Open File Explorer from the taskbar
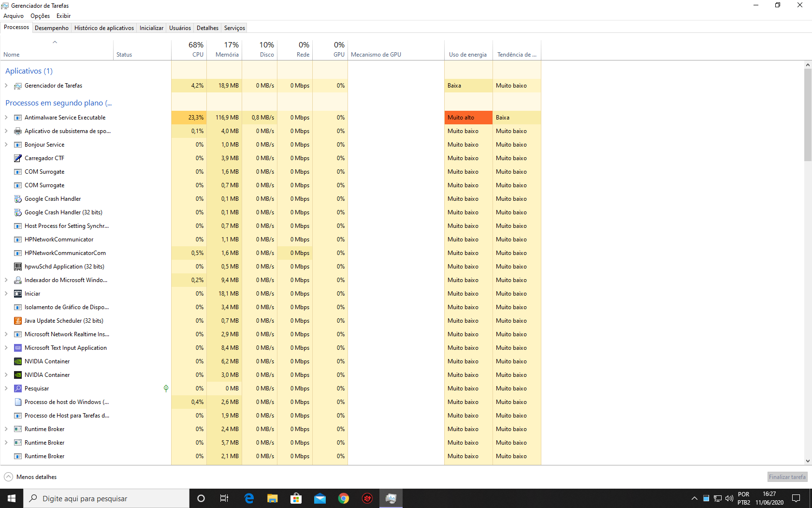Viewport: 812px width, 508px height. 273,498
